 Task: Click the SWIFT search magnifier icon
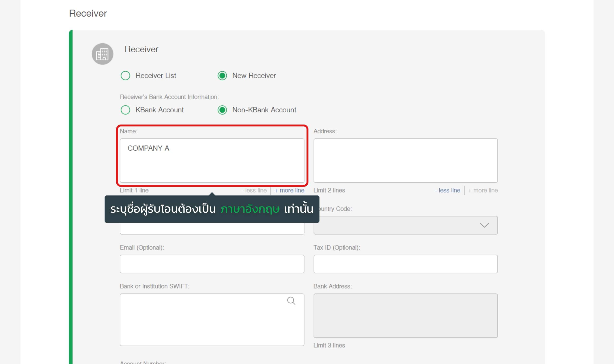click(291, 301)
